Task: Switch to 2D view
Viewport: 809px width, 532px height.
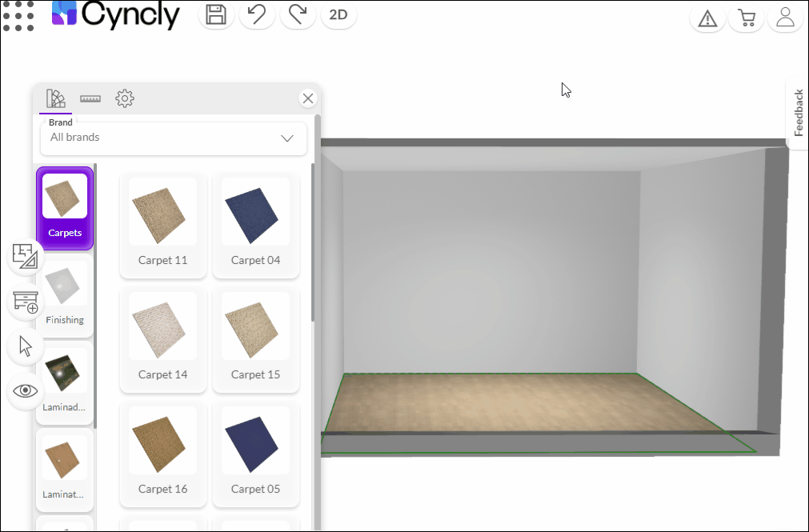Action: pos(338,15)
